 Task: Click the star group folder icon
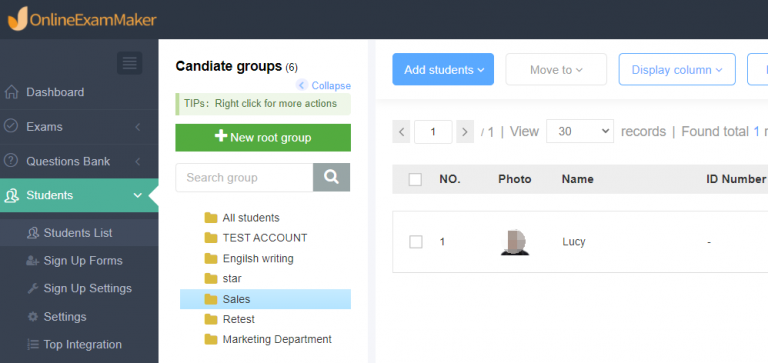click(211, 278)
